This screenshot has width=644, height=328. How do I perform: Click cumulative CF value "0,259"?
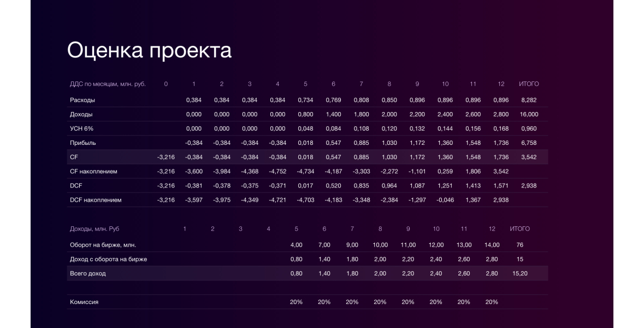[445, 172]
